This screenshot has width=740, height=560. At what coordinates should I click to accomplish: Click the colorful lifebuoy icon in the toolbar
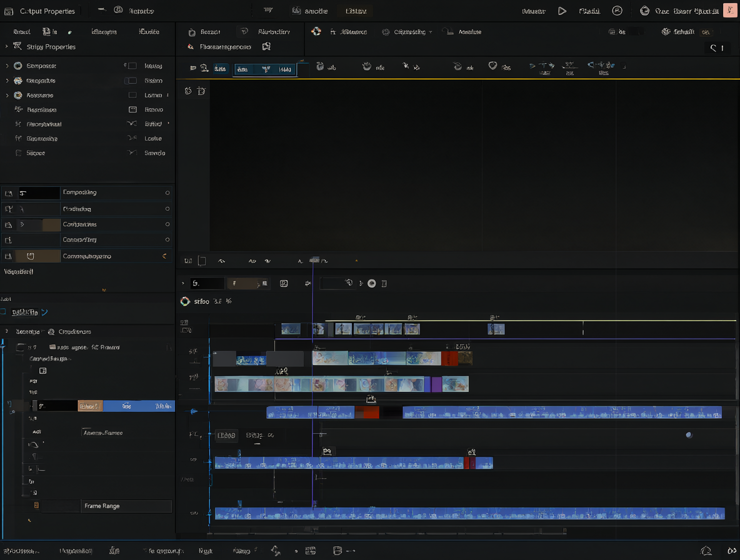click(x=316, y=31)
